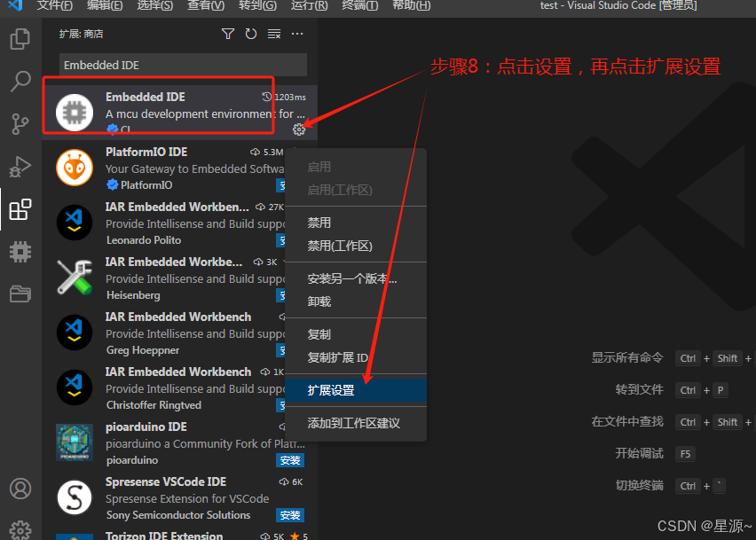The width and height of the screenshot is (756, 540).
Task: Open the Accounts icon at bottom left
Action: click(20, 488)
